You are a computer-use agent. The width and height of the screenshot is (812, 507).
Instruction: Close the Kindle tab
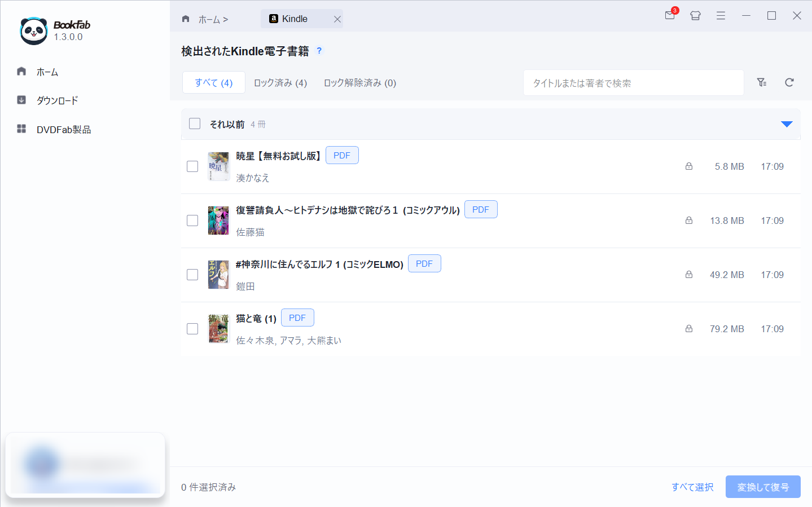pos(337,19)
